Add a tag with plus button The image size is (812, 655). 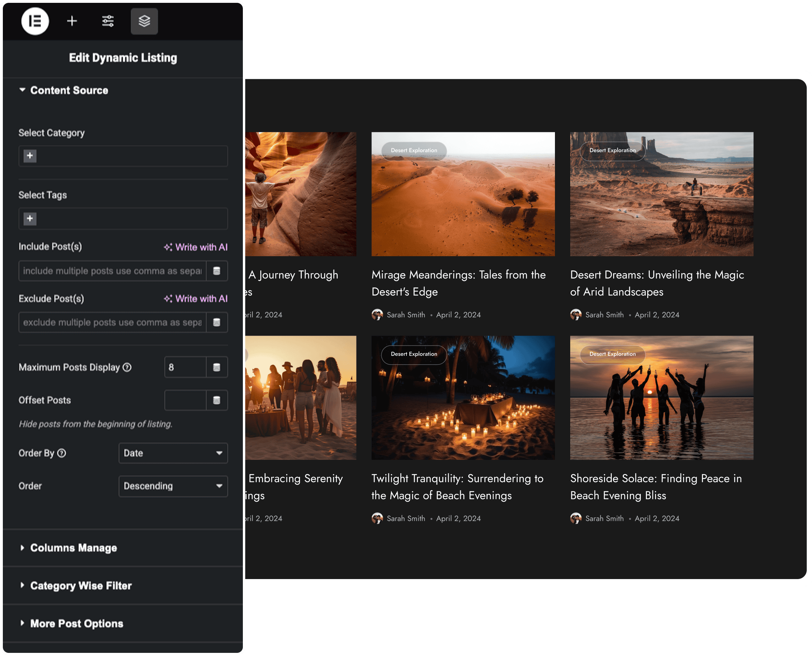coord(30,218)
